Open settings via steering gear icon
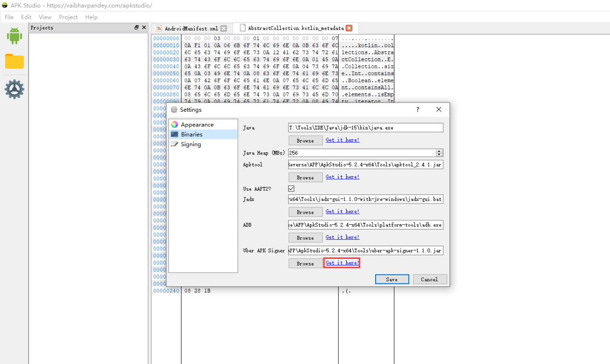Image resolution: width=610 pixels, height=364 pixels. point(14,89)
